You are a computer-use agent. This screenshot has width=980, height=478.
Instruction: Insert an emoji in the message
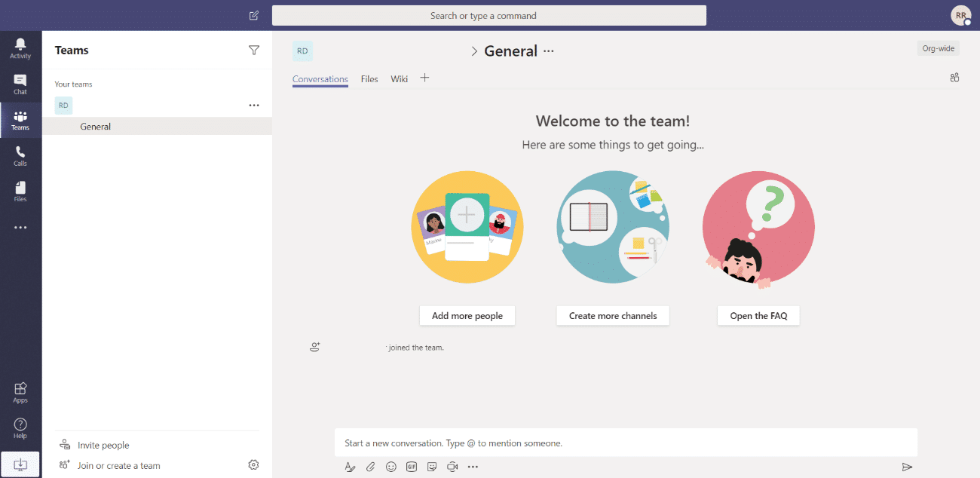(x=390, y=467)
